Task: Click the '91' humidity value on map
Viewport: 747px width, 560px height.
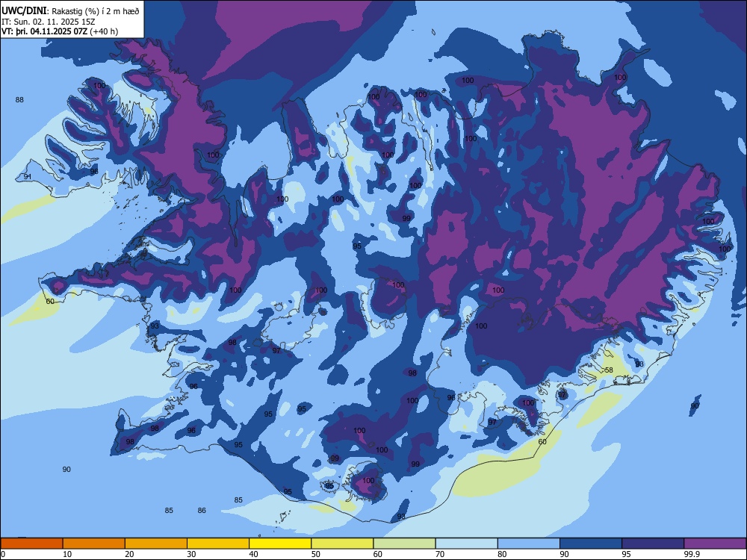Action: point(28,177)
